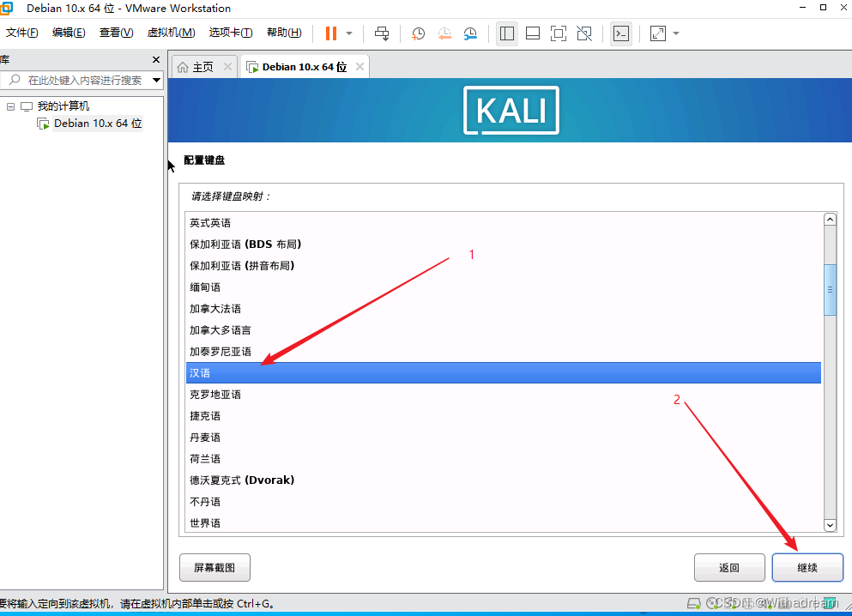
Task: Take a snapshot of the virtual machine
Action: pos(418,33)
